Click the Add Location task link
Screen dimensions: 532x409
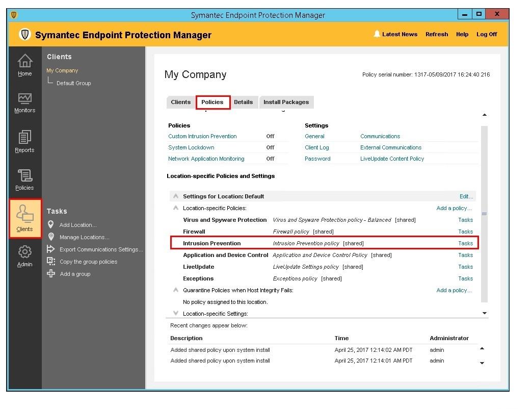78,225
